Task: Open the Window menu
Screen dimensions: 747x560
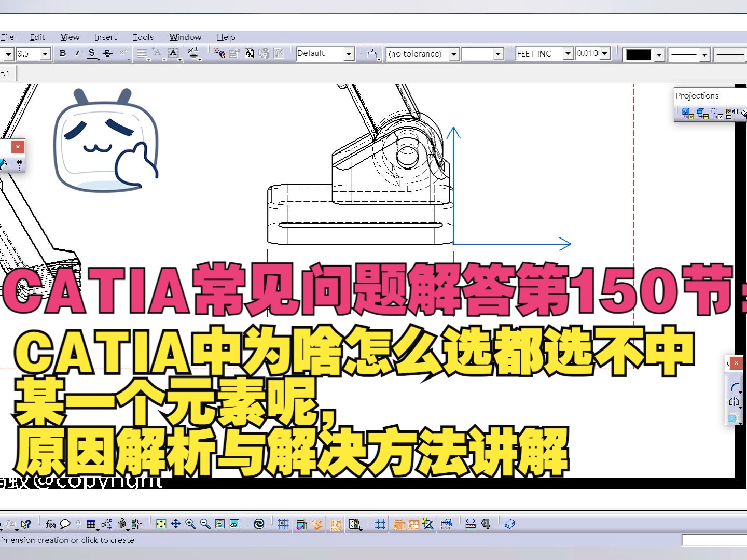Action: [185, 37]
